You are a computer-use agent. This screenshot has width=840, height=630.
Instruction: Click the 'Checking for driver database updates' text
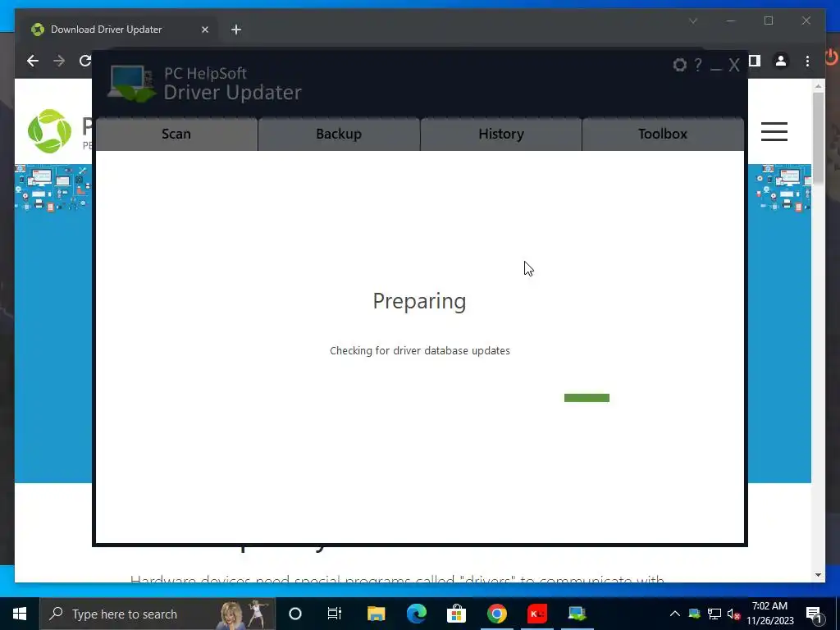pyautogui.click(x=420, y=351)
